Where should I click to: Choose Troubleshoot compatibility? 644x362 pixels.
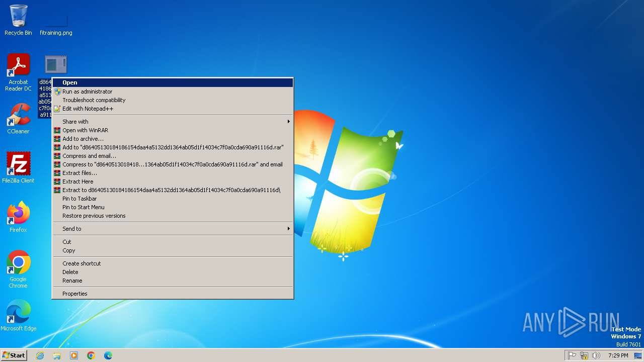click(x=173, y=100)
